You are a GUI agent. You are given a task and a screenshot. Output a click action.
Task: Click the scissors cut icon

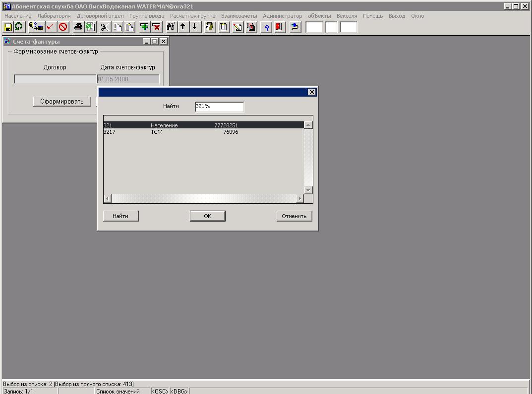tap(105, 27)
